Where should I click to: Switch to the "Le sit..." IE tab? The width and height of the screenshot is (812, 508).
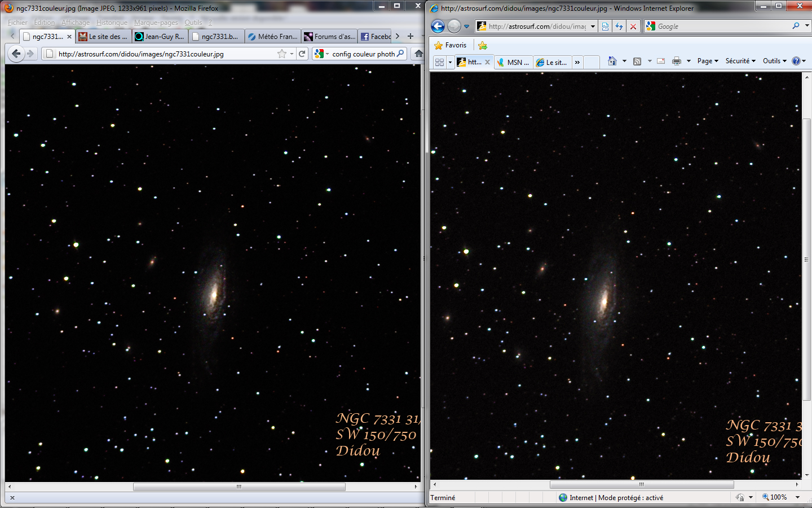tap(553, 62)
